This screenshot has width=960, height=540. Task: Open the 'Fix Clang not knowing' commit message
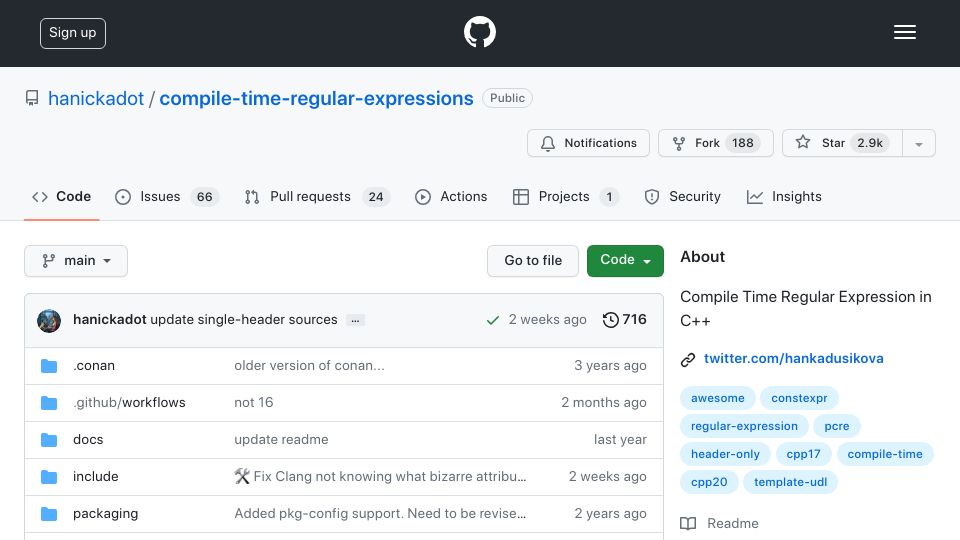[380, 476]
